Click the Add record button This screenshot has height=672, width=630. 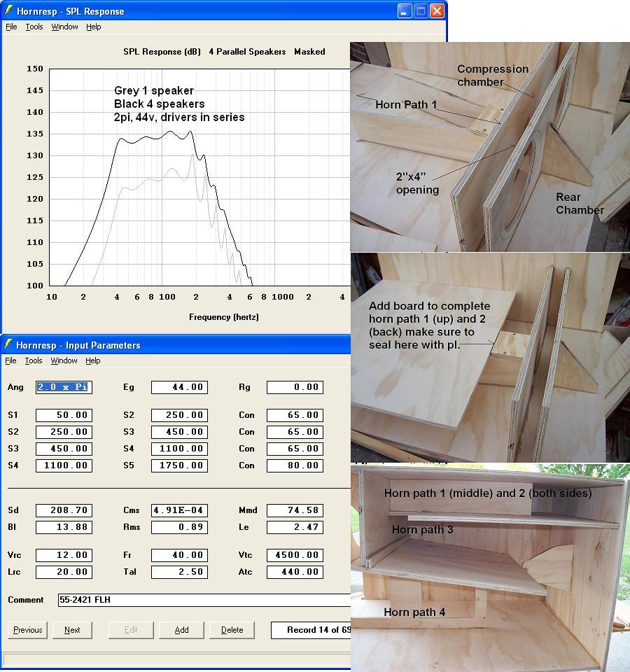pos(181,630)
